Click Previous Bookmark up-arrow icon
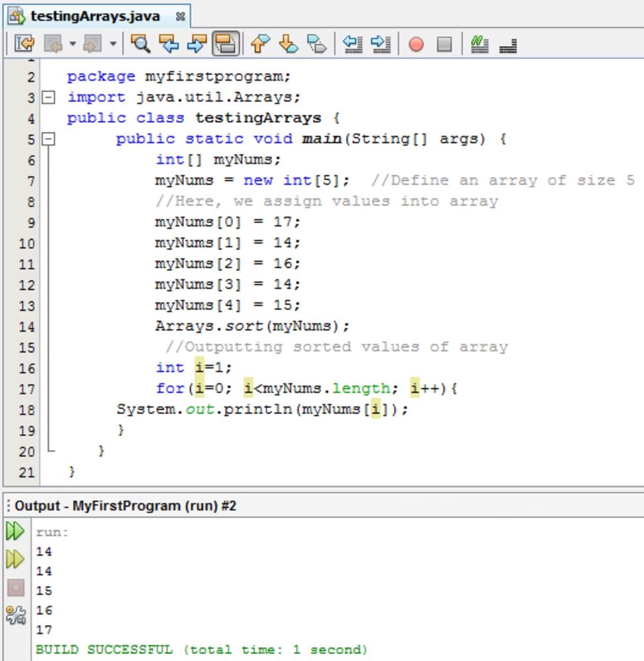Image resolution: width=644 pixels, height=661 pixels. tap(260, 44)
